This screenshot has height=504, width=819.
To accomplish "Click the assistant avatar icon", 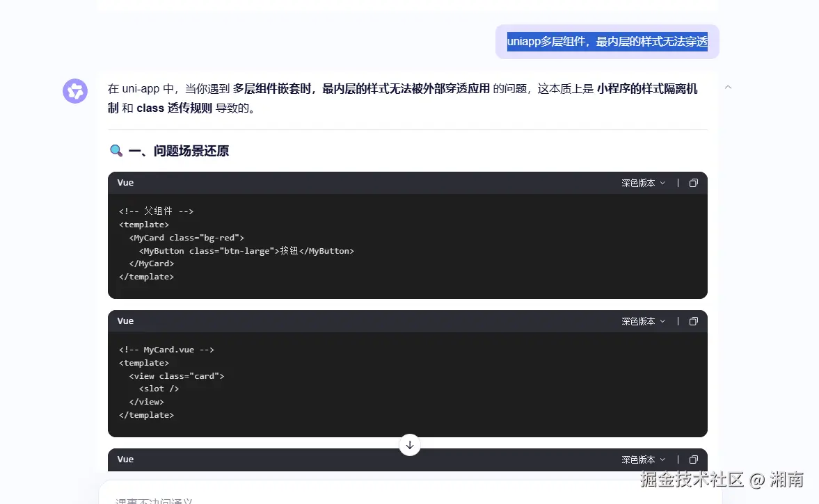I will (x=75, y=91).
